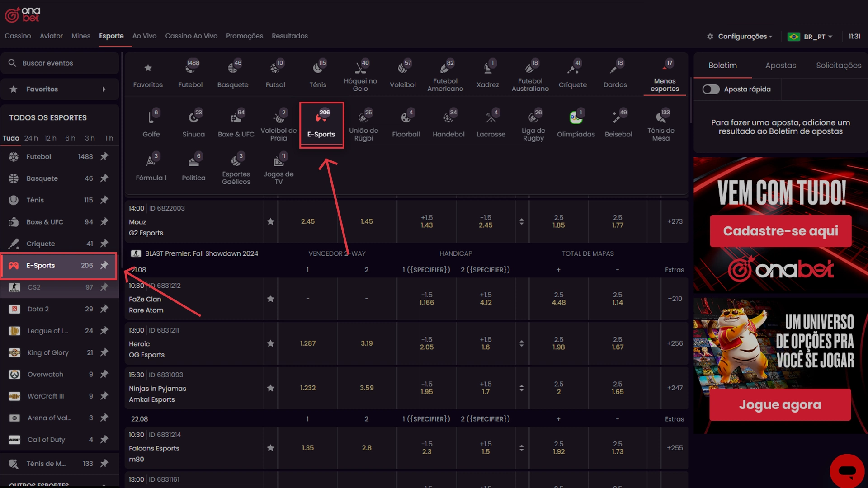Select the Xadrez chess icon
Viewport: 868px width, 488px height.
(488, 74)
